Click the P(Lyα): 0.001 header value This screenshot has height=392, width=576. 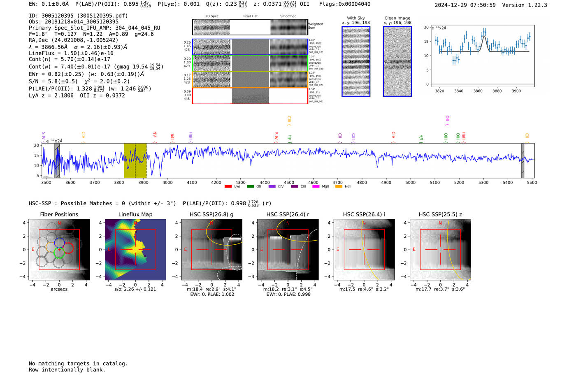pyautogui.click(x=179, y=4)
